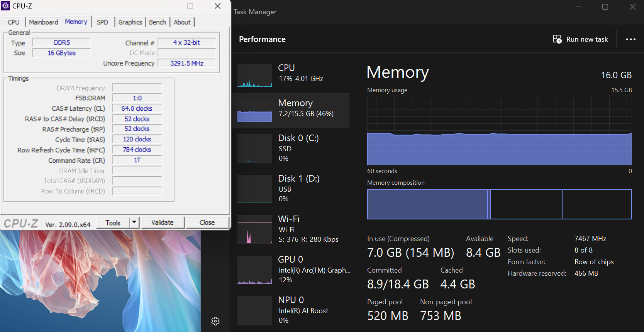The image size is (644, 332).
Task: Open GPU 0 performance graph thumbnail
Action: click(254, 270)
